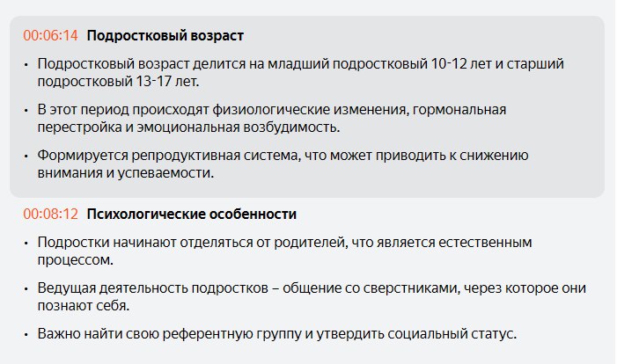617x364 pixels.
Task: Select the bullet about физиологические изменения, гормональная перестройка
Action: point(272,119)
